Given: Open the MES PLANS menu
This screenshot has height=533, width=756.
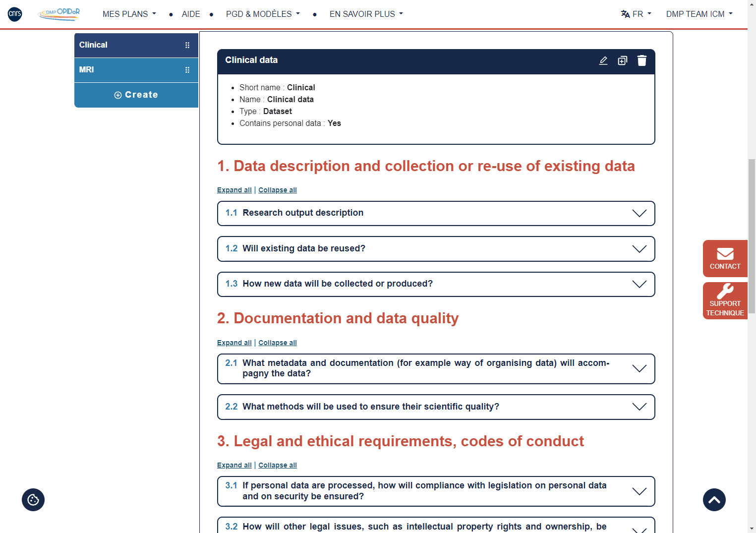Looking at the screenshot, I should pos(129,14).
